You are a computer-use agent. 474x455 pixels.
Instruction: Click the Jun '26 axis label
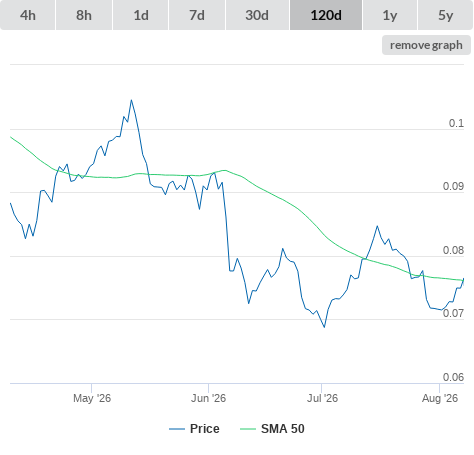(x=208, y=398)
